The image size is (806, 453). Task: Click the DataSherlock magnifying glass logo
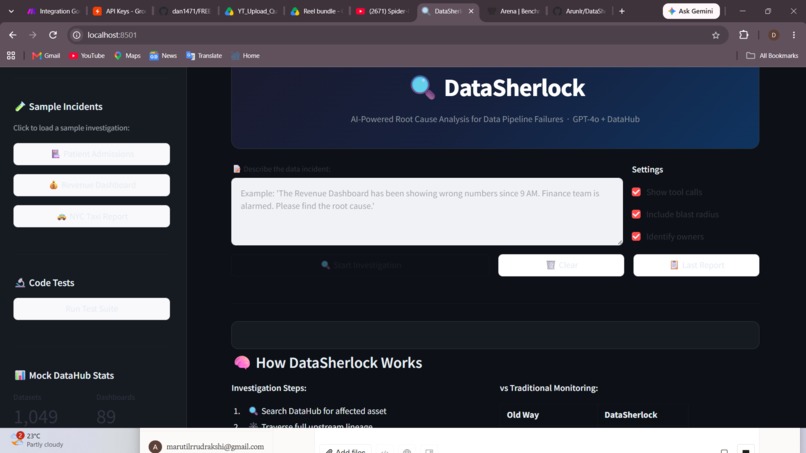click(x=423, y=87)
